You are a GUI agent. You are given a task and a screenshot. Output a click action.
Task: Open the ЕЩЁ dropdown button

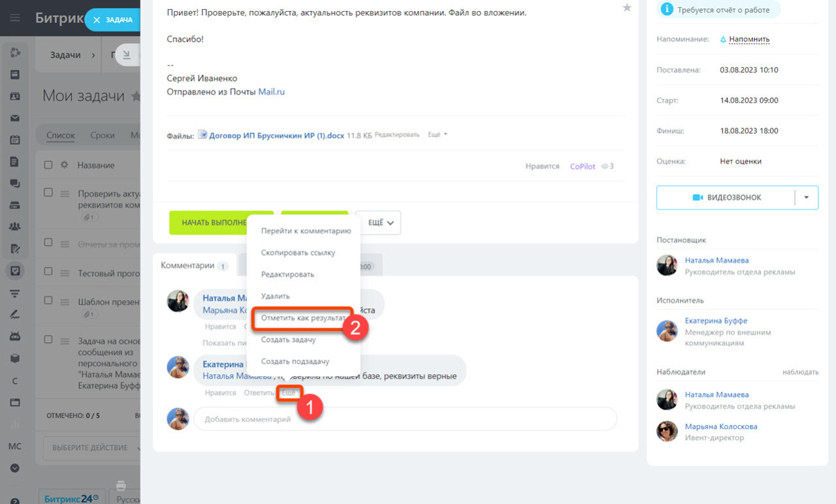click(378, 223)
